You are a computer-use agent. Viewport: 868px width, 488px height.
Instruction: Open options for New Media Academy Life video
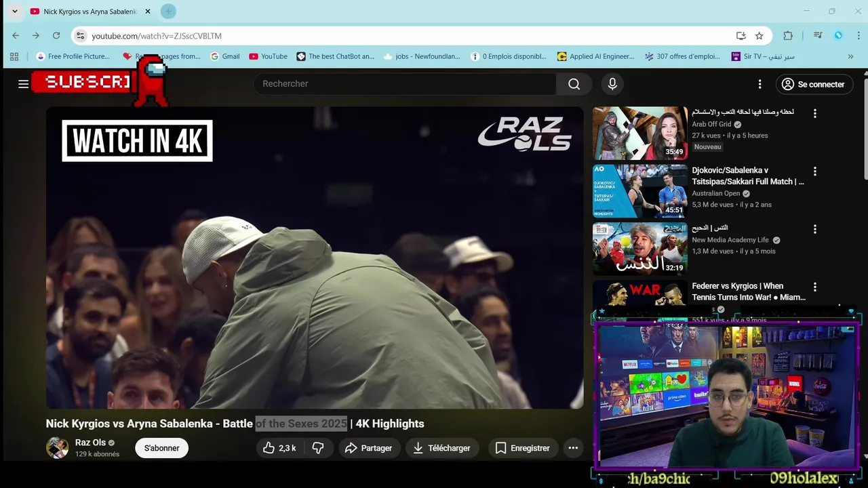click(x=815, y=229)
